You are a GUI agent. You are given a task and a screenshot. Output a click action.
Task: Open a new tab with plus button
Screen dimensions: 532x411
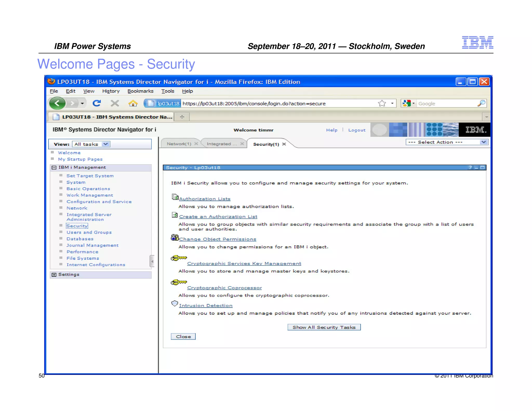pyautogui.click(x=182, y=117)
